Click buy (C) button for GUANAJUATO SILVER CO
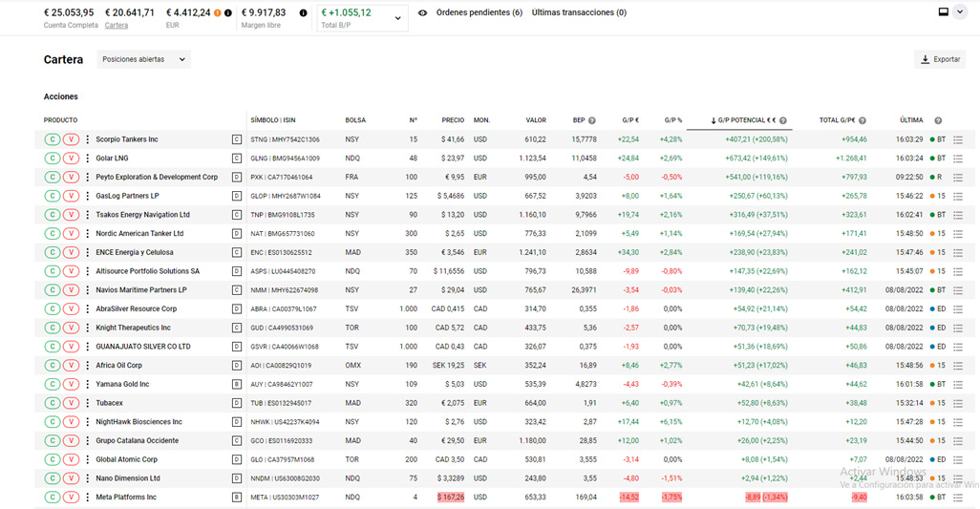The image size is (980, 509). (x=53, y=346)
